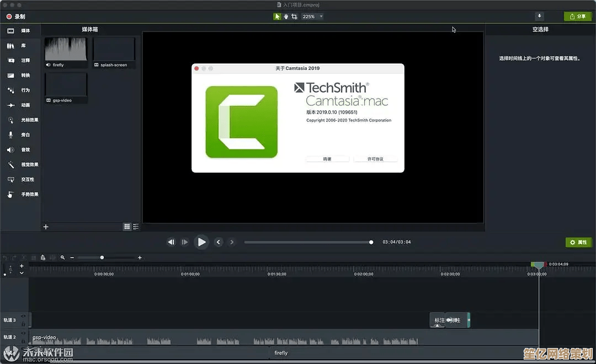Play the video with the Play button
596x364 pixels.
point(201,242)
